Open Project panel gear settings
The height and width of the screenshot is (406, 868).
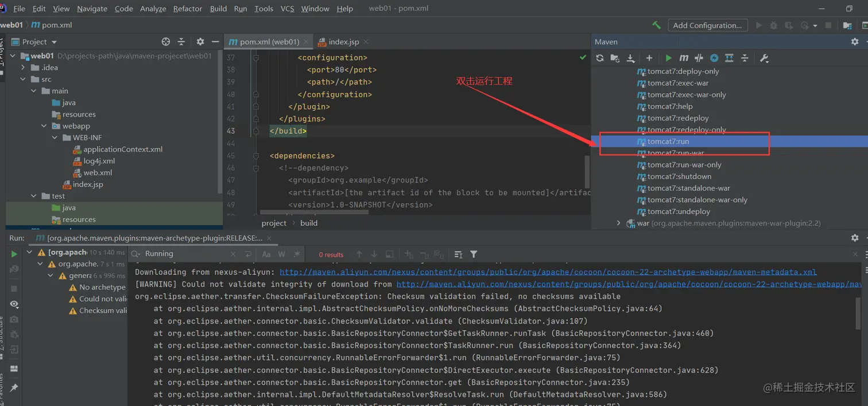point(200,41)
